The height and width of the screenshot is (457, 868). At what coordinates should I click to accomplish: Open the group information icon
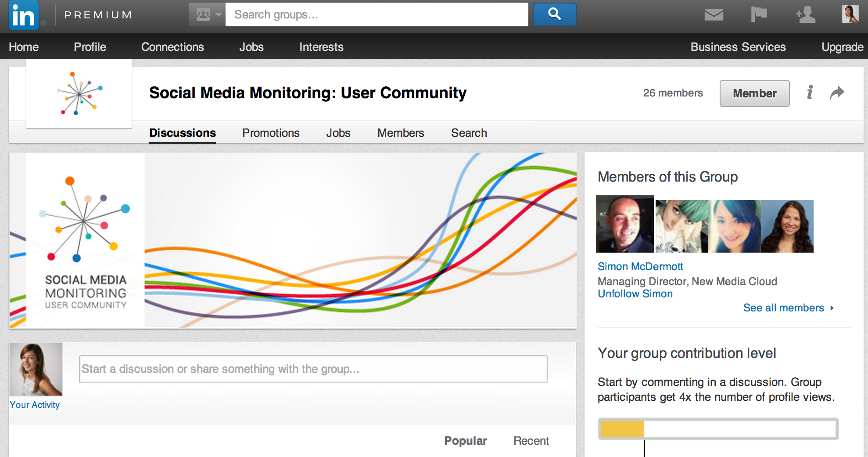tap(810, 93)
